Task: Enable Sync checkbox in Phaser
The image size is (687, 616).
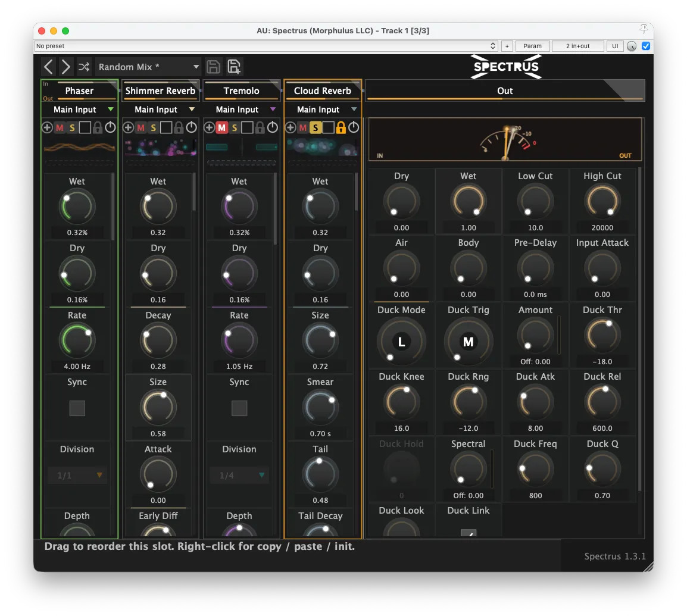Action: (x=77, y=408)
